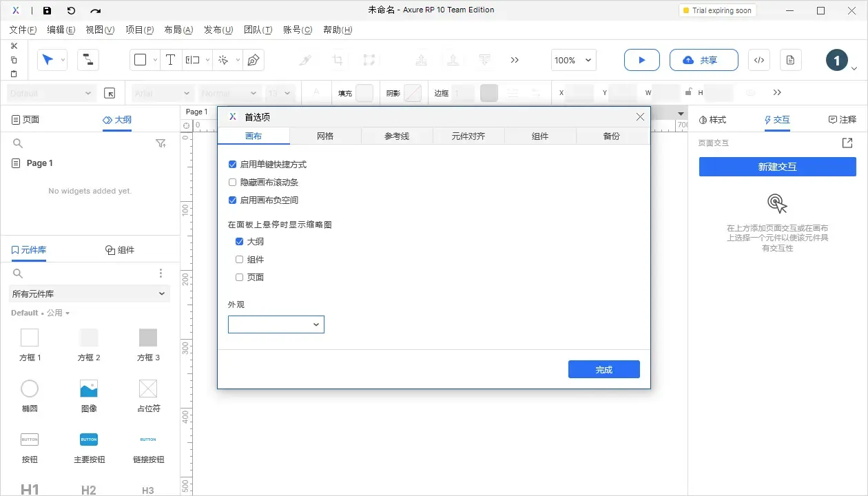Click the 完成 button to finish
The width and height of the screenshot is (868, 496).
[603, 369]
